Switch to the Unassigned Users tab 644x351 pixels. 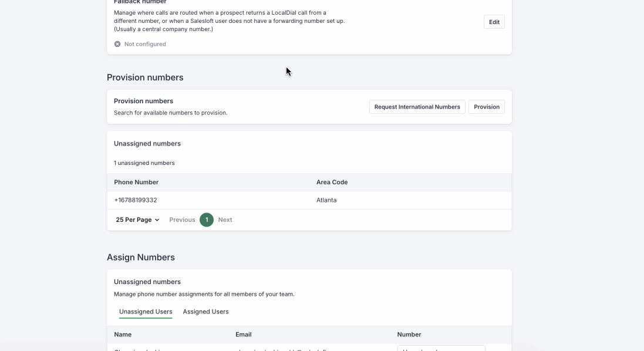[146, 312]
